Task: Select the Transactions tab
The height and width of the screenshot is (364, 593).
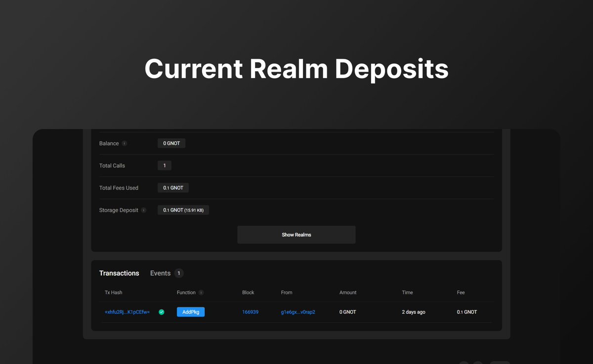Action: click(119, 273)
